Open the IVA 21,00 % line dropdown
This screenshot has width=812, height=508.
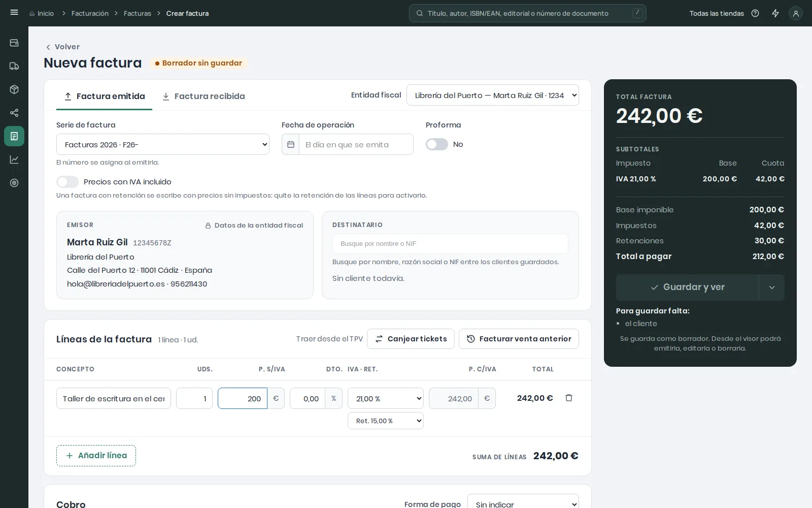coord(386,398)
